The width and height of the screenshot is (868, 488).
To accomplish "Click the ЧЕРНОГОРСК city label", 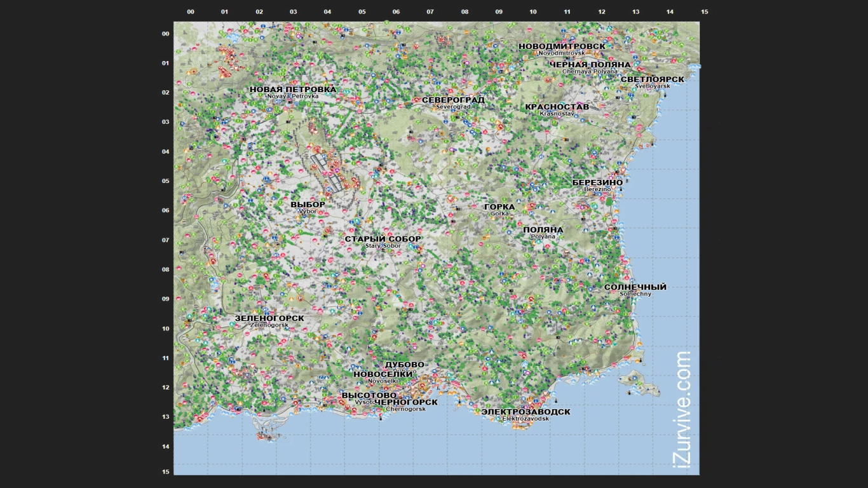I will pos(406,402).
